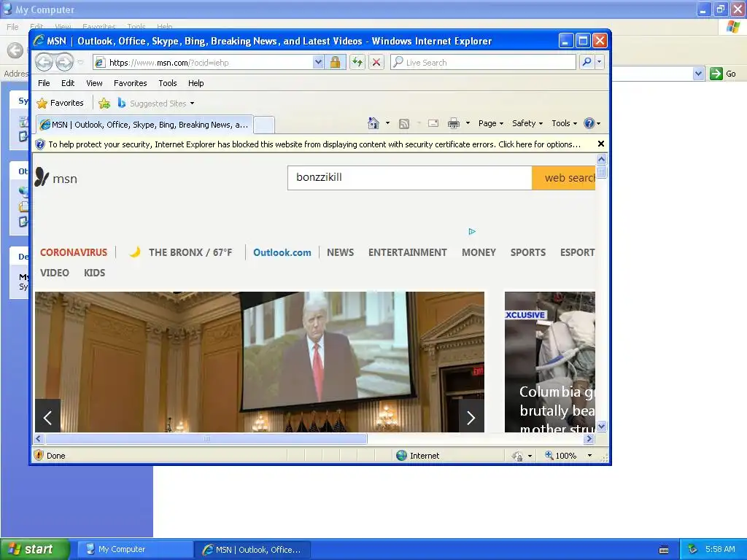Open the Tools command bar menu
Image resolution: width=747 pixels, height=560 pixels.
tap(564, 123)
